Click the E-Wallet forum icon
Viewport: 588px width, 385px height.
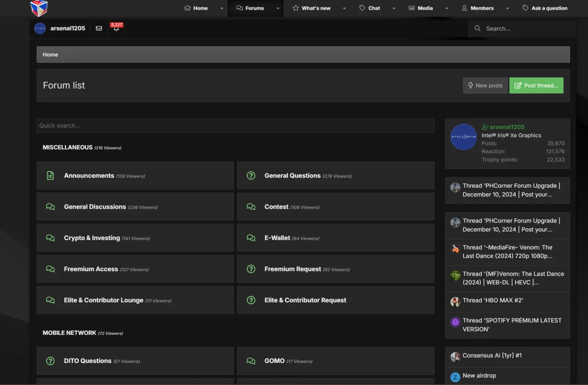[251, 238]
